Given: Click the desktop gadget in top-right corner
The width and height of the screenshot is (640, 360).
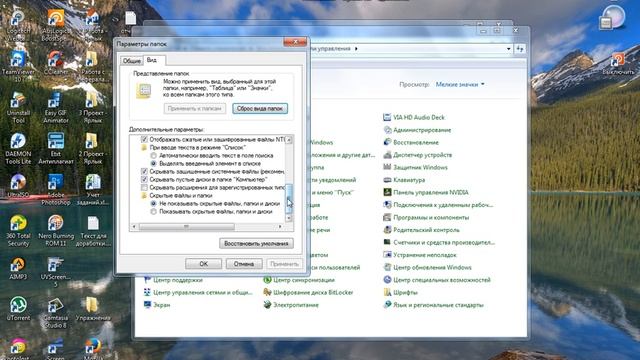Looking at the screenshot, I should click(612, 18).
